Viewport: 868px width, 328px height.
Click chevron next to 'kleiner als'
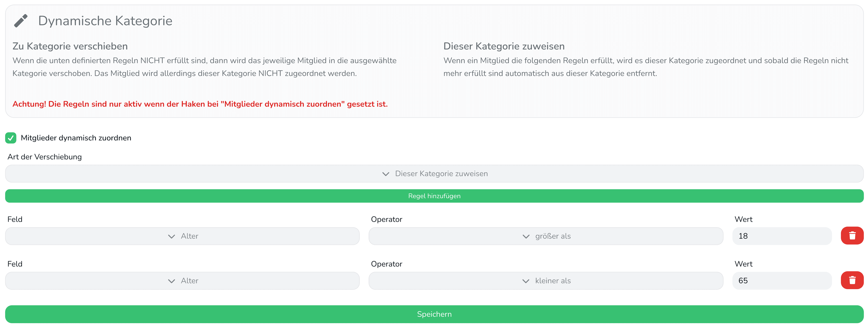(x=526, y=281)
